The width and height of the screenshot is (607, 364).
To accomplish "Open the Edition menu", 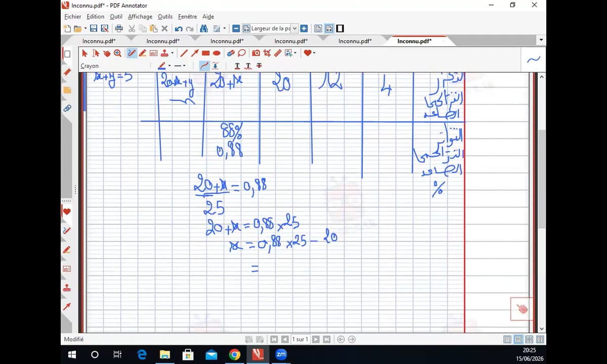I will [x=96, y=17].
